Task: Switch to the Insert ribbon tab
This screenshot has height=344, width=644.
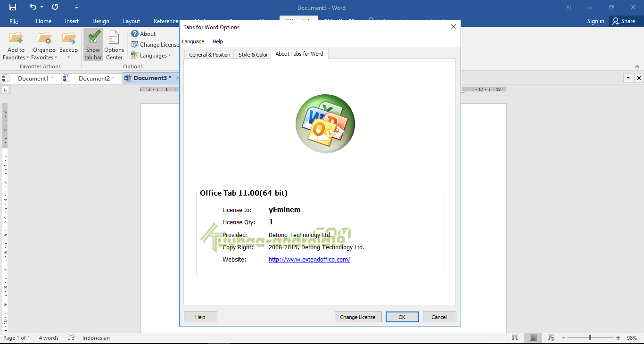Action: (x=72, y=21)
